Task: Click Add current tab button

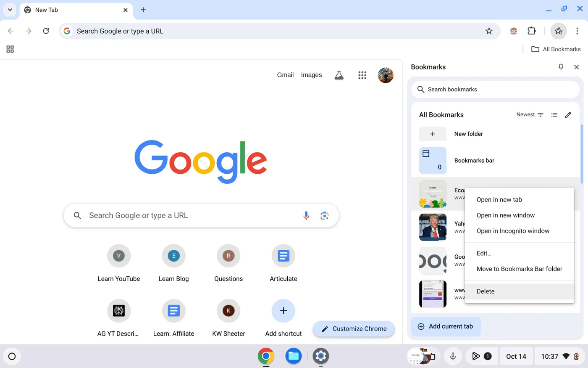Action: [446, 326]
